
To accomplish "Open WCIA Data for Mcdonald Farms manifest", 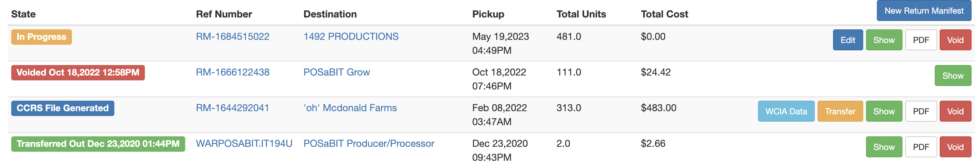I will [x=786, y=112].
